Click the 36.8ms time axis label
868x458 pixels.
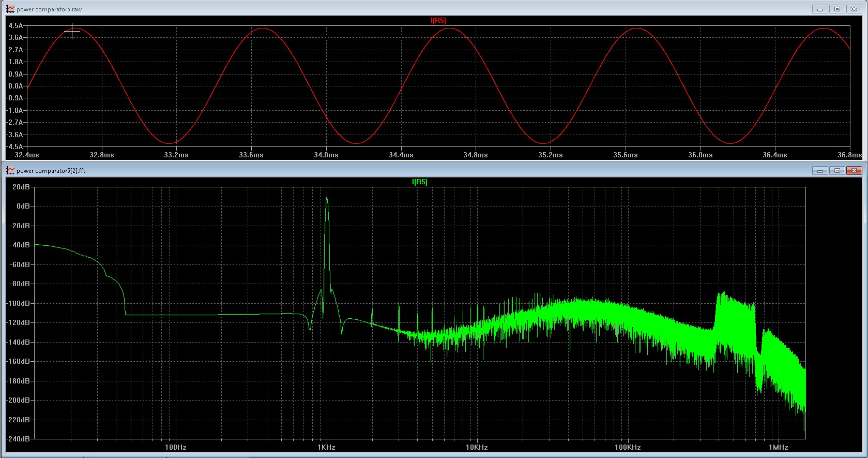coord(850,155)
